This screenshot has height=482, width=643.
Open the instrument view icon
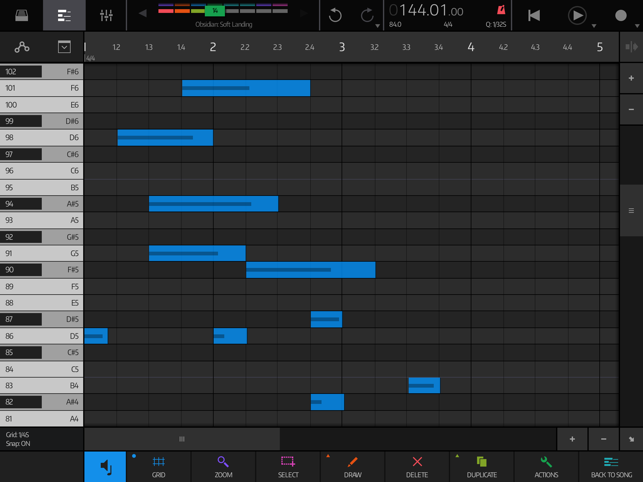(21, 15)
